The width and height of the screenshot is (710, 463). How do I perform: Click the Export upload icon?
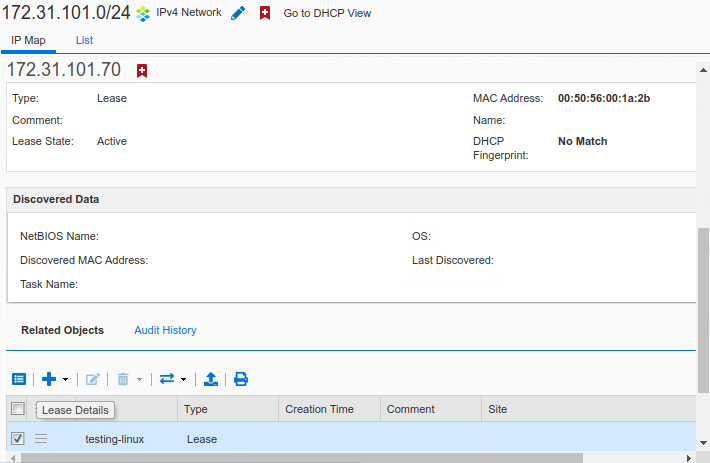point(211,379)
